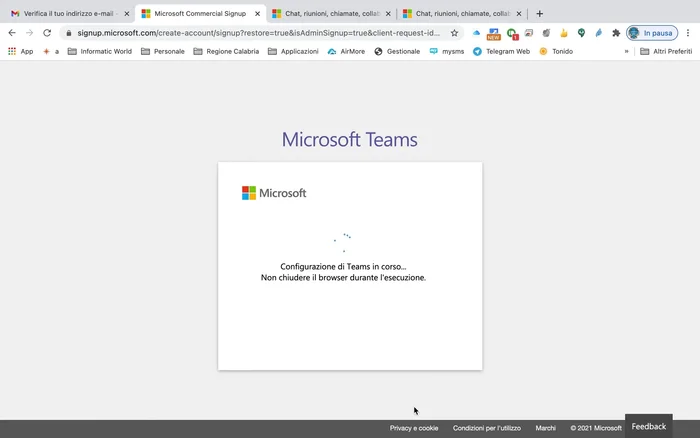Open Applicazioni bookmark folder
The width and height of the screenshot is (700, 438).
pos(293,51)
